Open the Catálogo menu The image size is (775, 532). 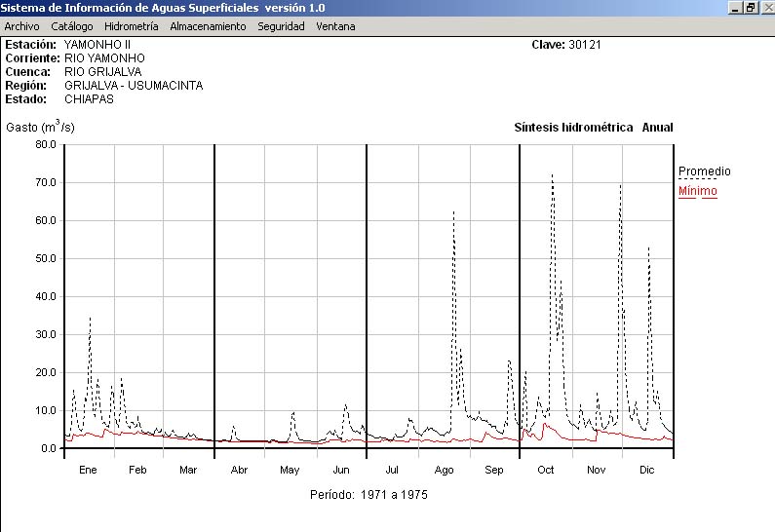[x=72, y=26]
